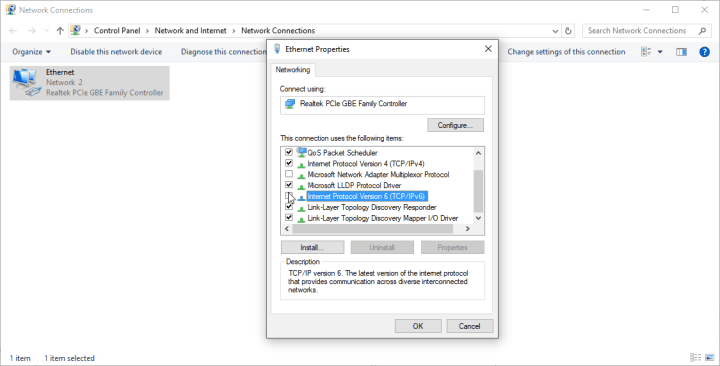Click the Configure... button
720x366 pixels.
pyautogui.click(x=455, y=125)
